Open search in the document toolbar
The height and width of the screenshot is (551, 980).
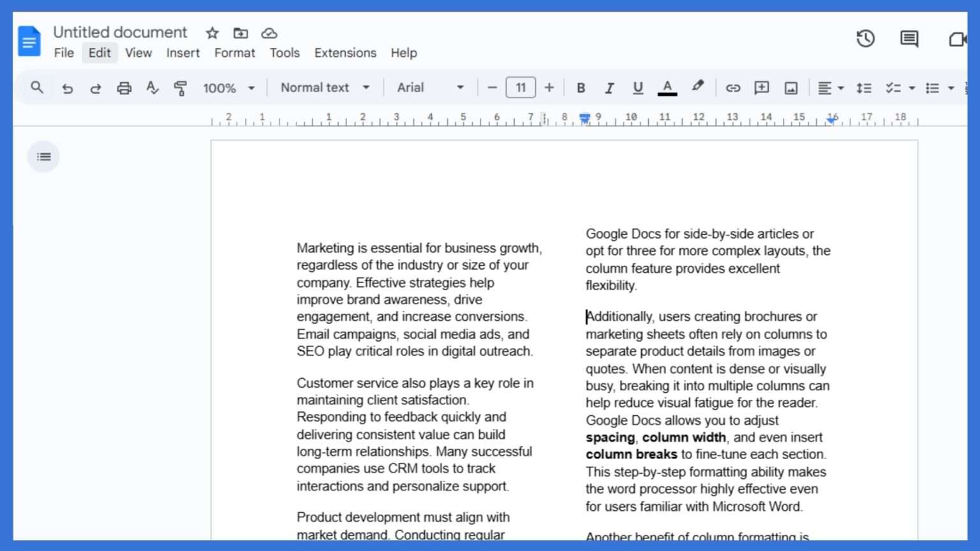[36, 87]
